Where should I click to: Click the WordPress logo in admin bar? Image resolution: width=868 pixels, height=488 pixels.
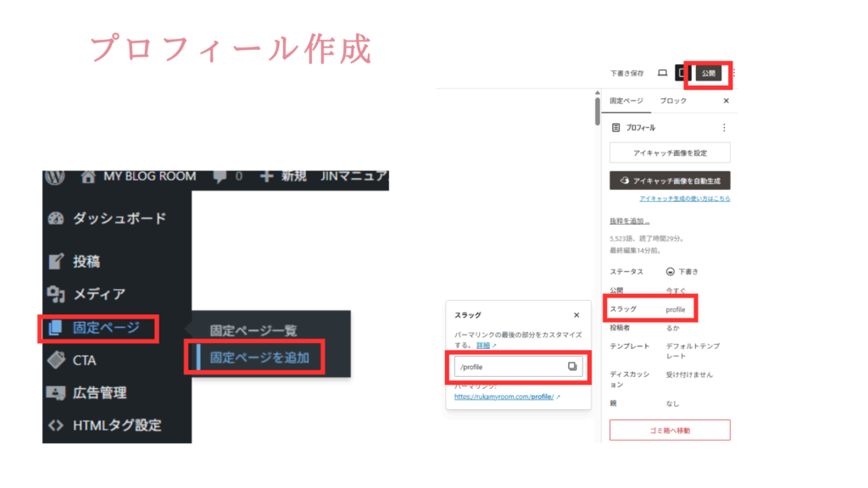click(55, 177)
